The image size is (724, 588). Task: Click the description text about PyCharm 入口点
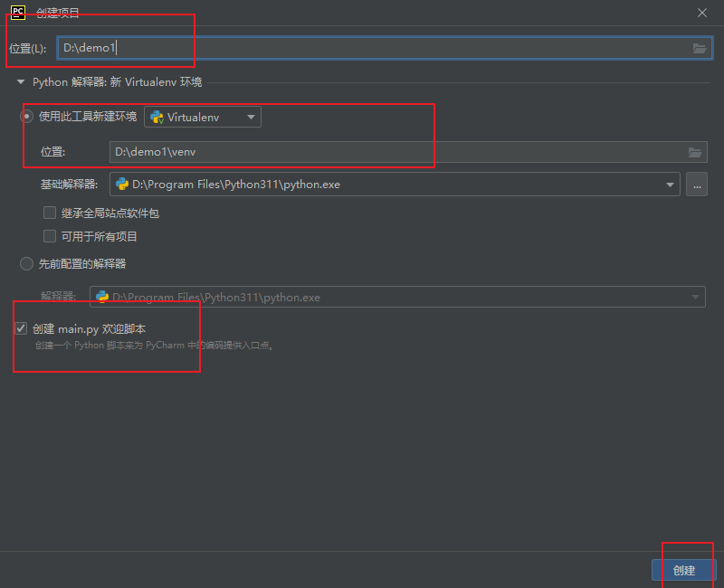tap(155, 346)
